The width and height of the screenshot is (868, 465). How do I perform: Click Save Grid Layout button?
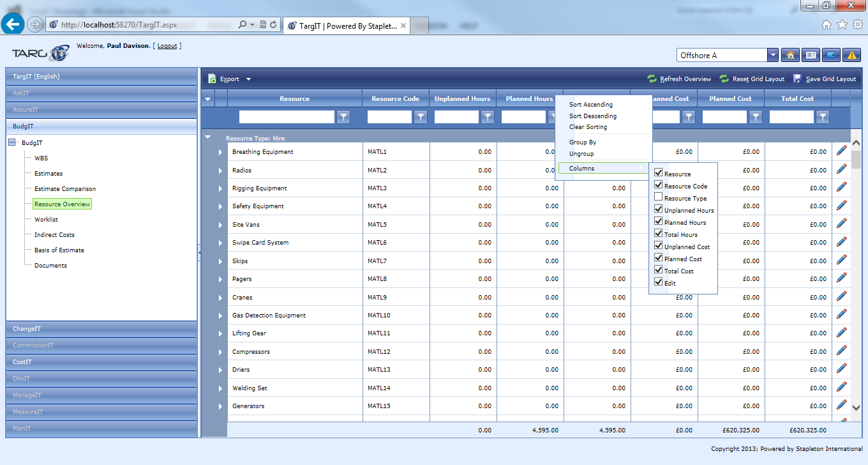[x=825, y=79]
